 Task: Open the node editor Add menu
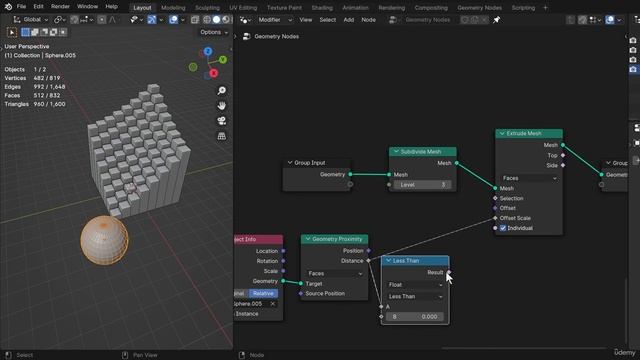click(x=349, y=20)
